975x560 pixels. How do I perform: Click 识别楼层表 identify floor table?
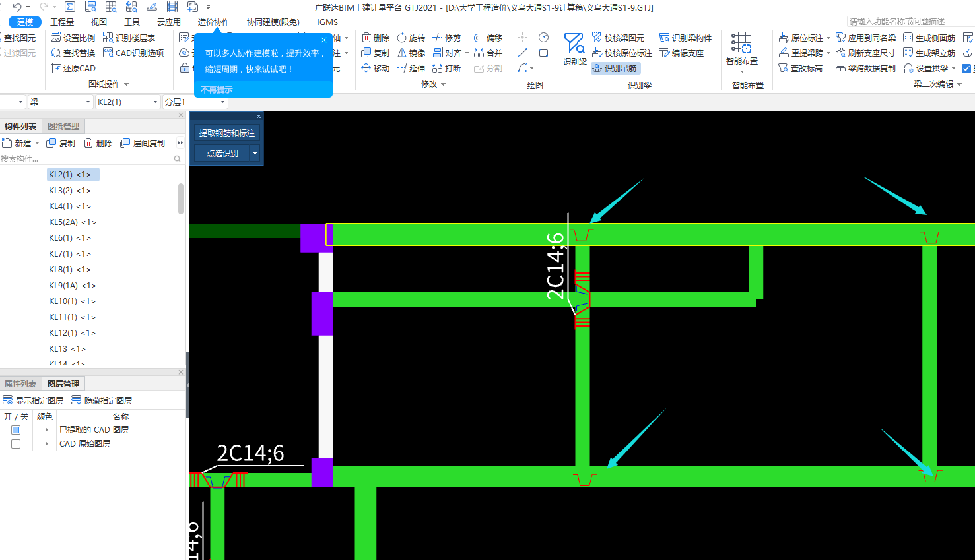129,38
